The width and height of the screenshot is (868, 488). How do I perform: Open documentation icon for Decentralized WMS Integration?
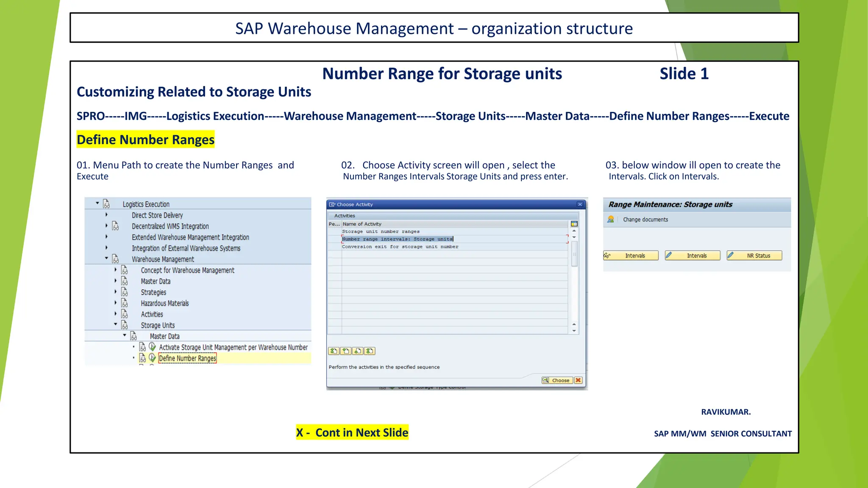click(x=115, y=226)
